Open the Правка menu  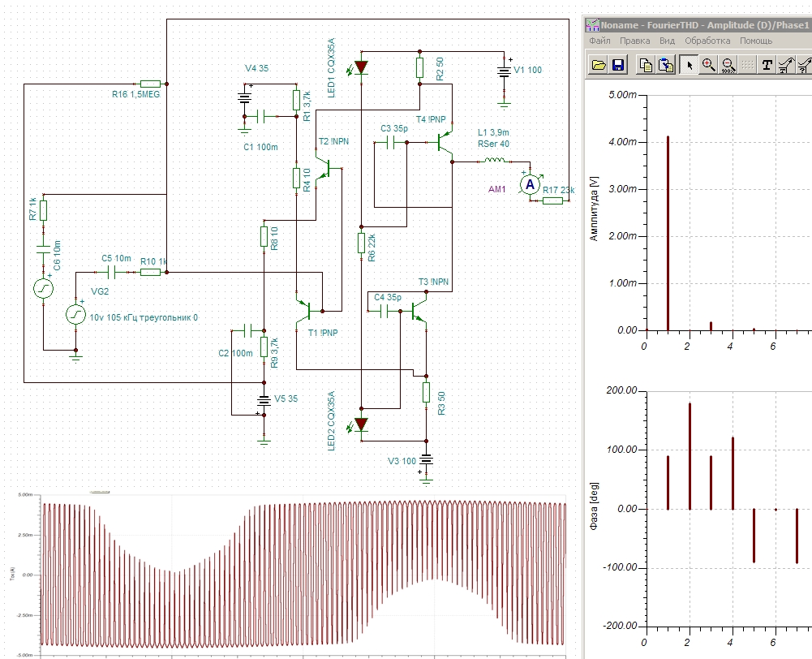[634, 41]
